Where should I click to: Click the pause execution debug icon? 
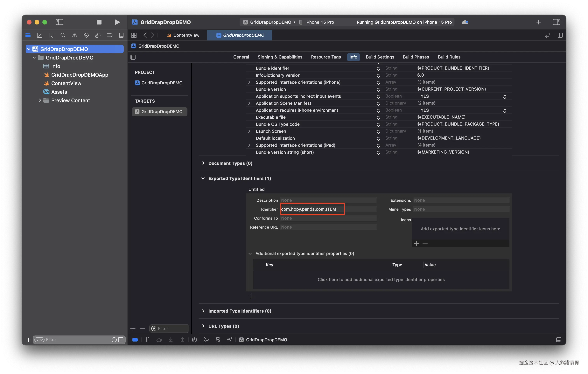pyautogui.click(x=147, y=340)
